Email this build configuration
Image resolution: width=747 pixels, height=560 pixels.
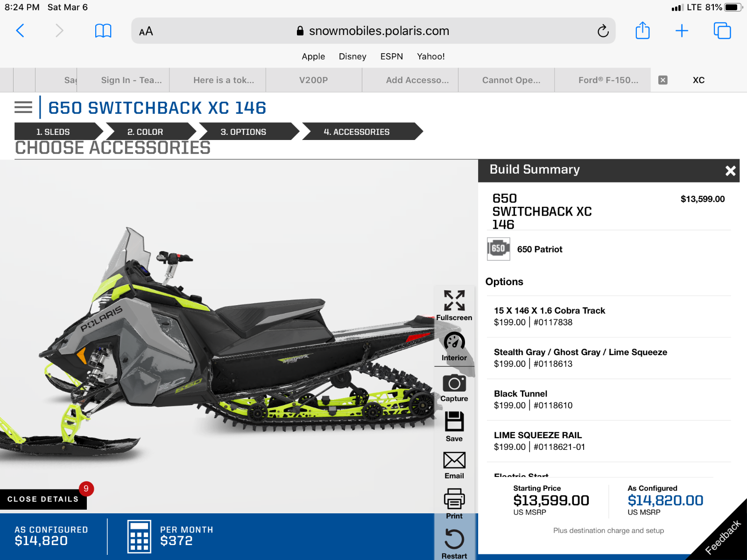(x=454, y=465)
